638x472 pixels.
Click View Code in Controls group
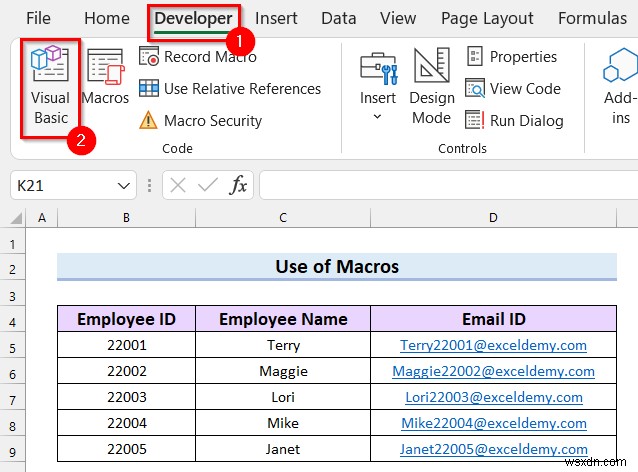(513, 88)
